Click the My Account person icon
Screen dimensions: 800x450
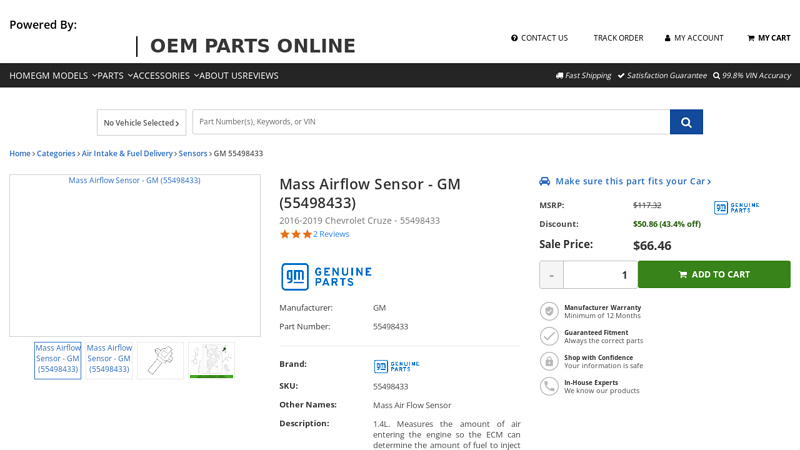(x=667, y=38)
